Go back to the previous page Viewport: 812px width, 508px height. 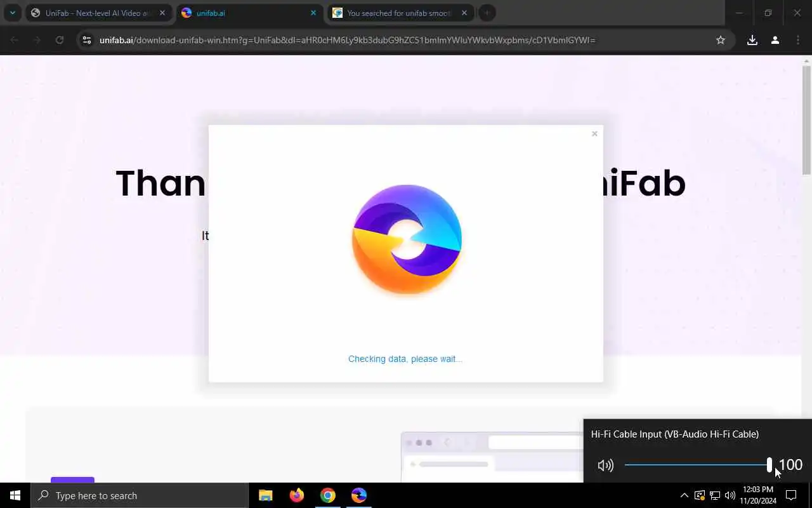pos(15,40)
